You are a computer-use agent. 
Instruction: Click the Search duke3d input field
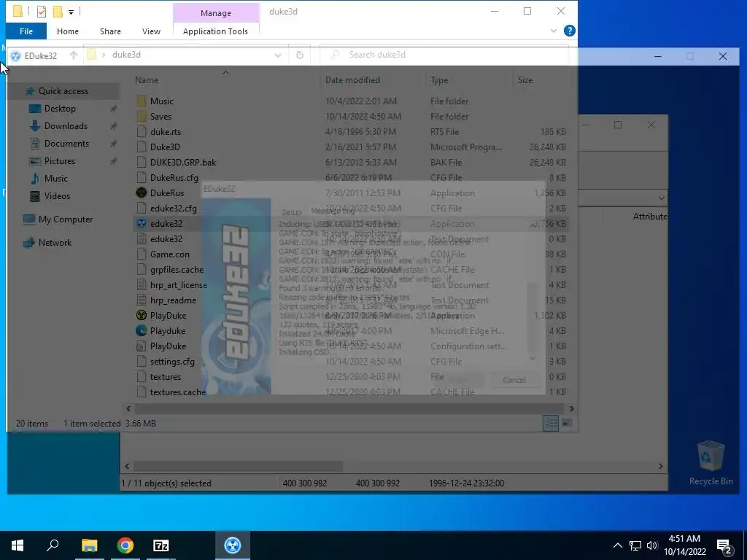(x=444, y=55)
